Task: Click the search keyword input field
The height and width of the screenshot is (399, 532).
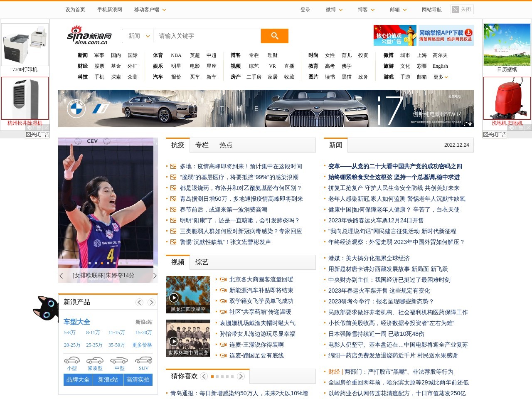Action: tap(207, 36)
